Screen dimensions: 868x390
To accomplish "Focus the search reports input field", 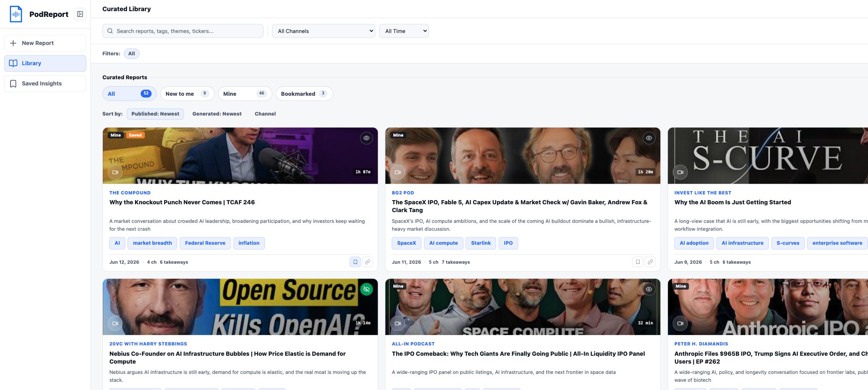I will point(183,31).
